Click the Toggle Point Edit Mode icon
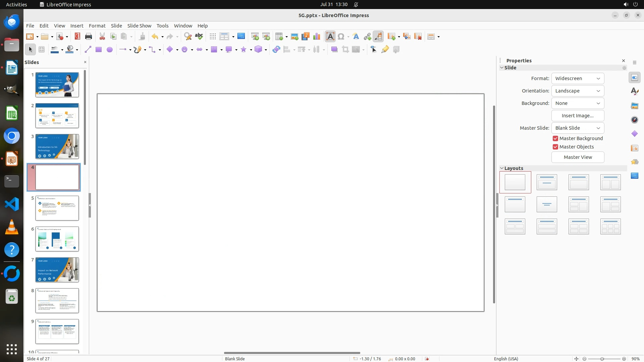Viewport: 644px width, 362px height. (374, 50)
